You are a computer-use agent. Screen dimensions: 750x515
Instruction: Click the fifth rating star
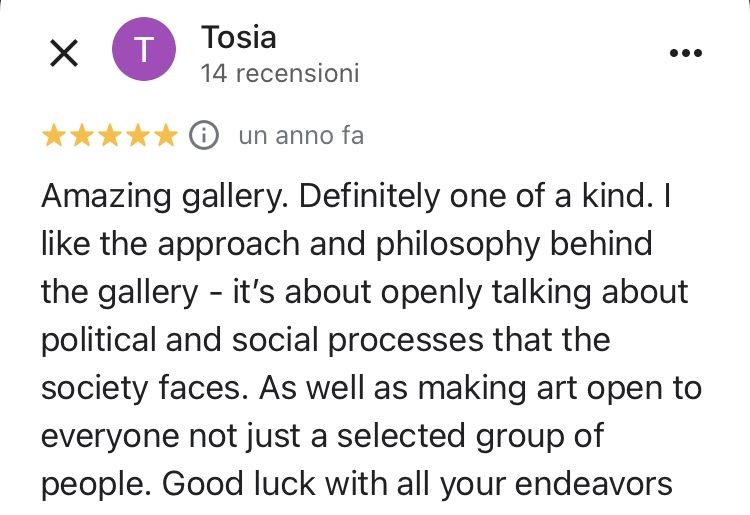click(166, 135)
